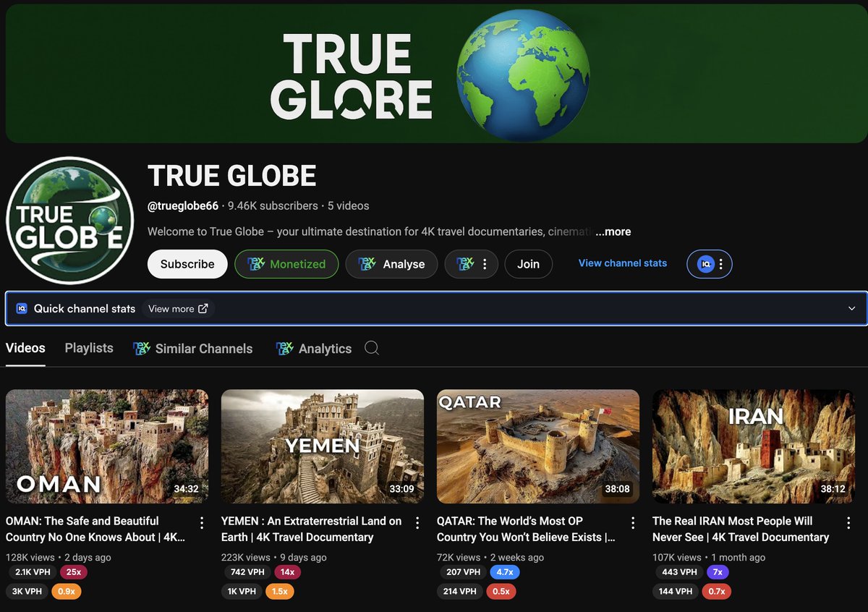Screen dimensions: 868x612
Task: Click the 14x multiplier badge
Action: [x=287, y=572]
